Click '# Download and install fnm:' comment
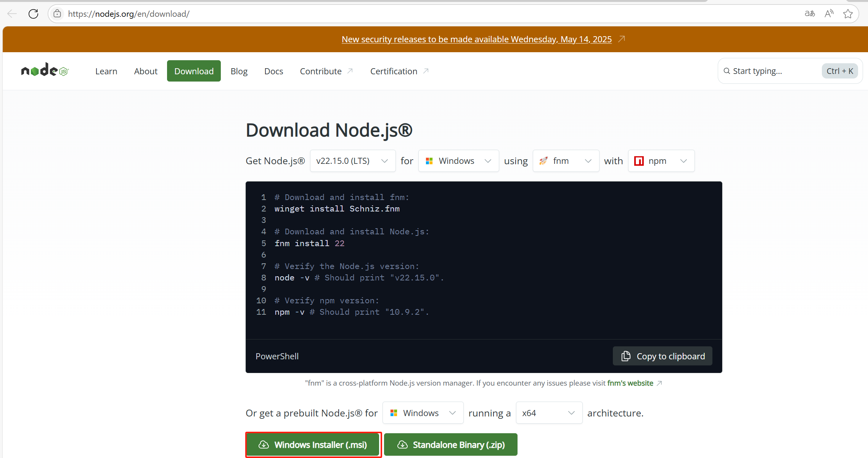The height and width of the screenshot is (458, 868). click(x=342, y=197)
